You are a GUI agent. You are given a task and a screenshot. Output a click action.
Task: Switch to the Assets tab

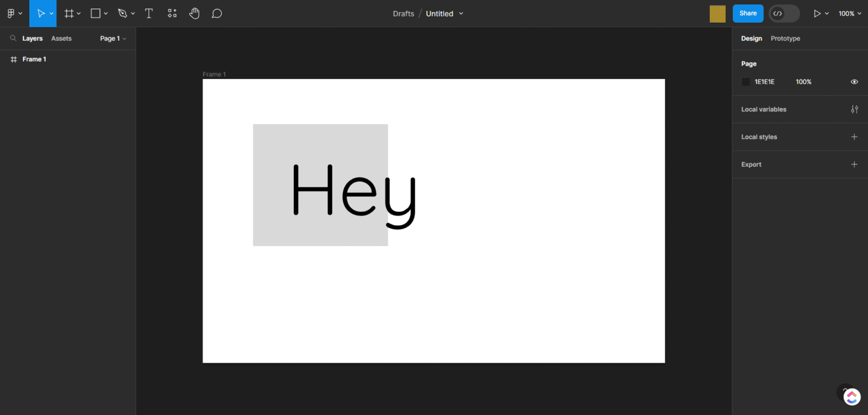pyautogui.click(x=61, y=38)
